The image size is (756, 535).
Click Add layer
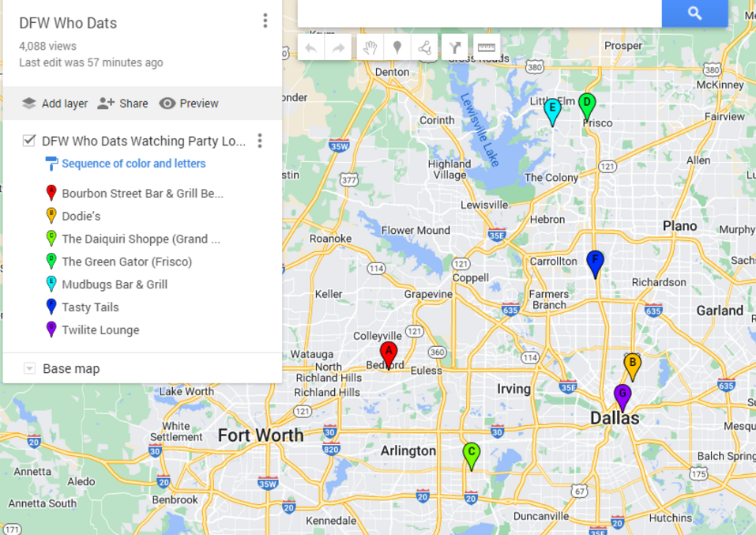click(55, 104)
